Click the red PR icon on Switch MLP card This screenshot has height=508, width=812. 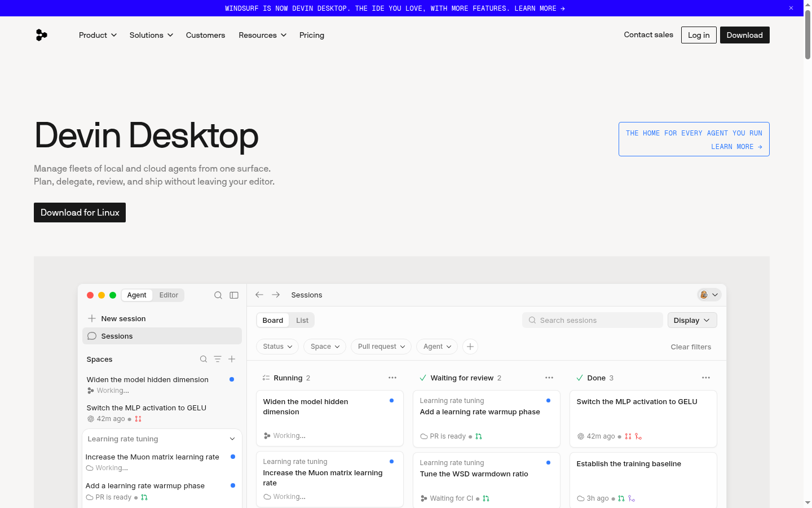click(628, 436)
